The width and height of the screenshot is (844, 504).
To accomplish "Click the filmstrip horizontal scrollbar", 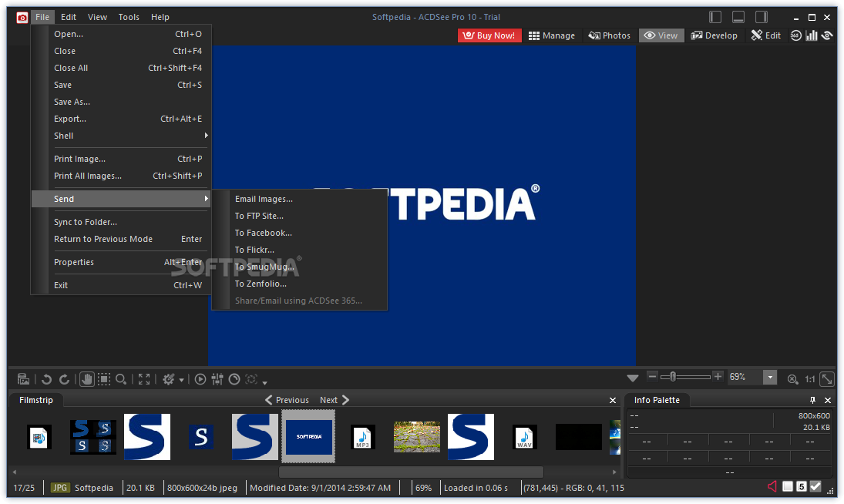I will tap(411, 472).
